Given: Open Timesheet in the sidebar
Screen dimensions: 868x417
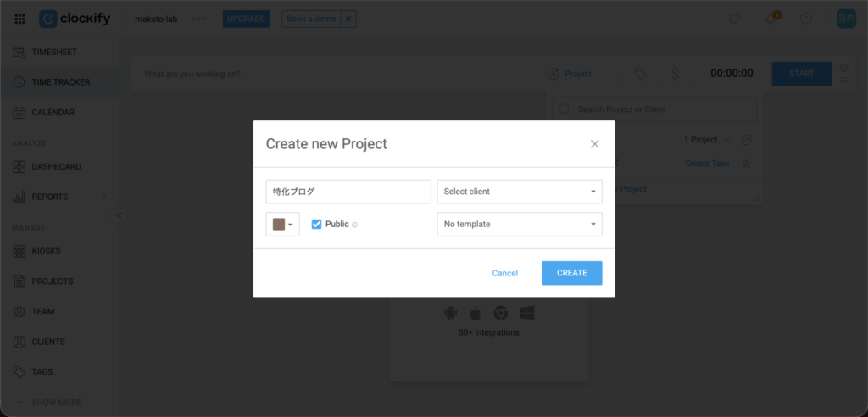Looking at the screenshot, I should coord(54,53).
